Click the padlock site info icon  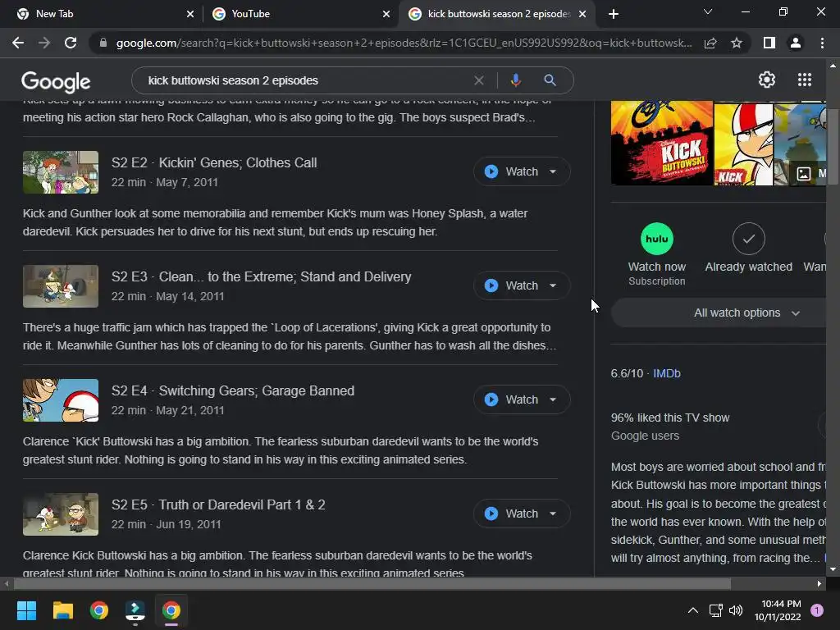[103, 43]
